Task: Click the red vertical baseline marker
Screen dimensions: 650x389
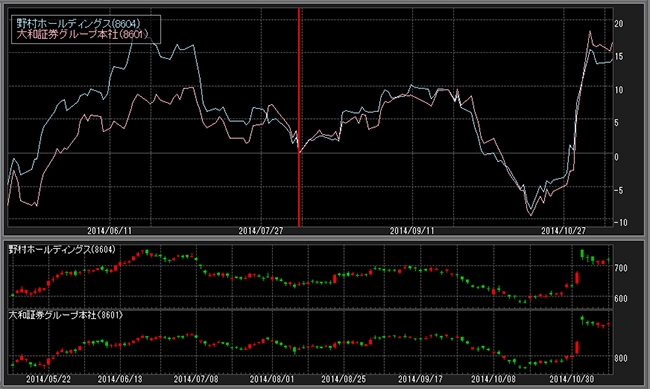Action: coord(299,117)
